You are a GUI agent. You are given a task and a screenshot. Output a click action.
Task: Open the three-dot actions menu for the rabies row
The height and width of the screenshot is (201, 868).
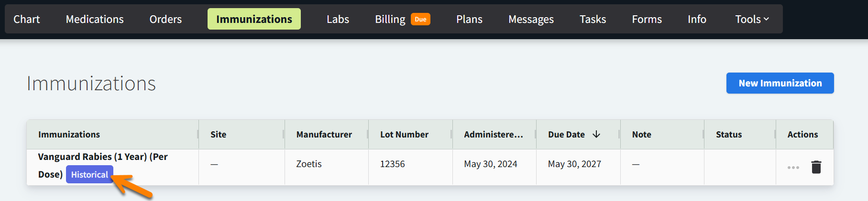click(793, 168)
